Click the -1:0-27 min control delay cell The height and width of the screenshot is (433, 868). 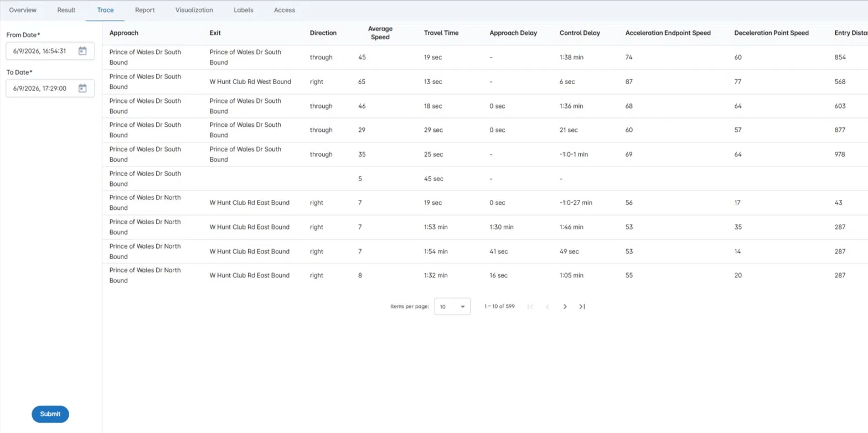tap(576, 203)
